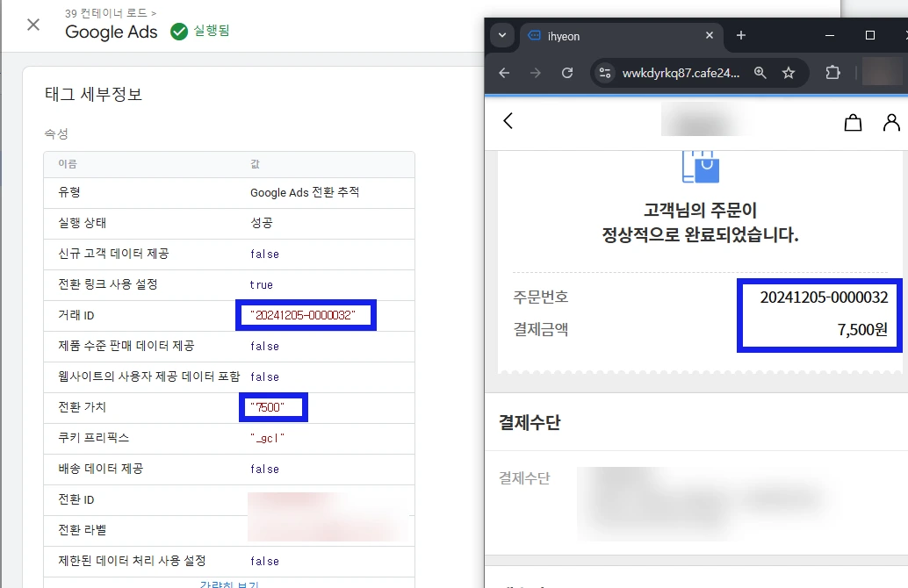Click the 신규 고객 데이터 제공 false value

coord(264,254)
